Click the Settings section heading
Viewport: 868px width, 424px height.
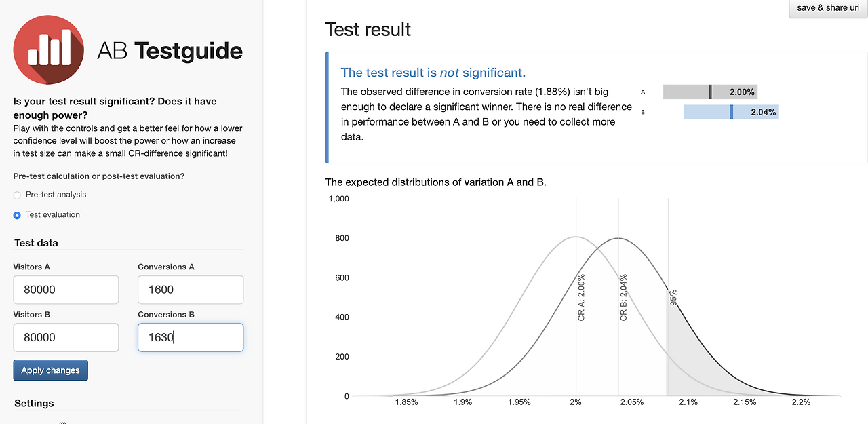pyautogui.click(x=34, y=403)
